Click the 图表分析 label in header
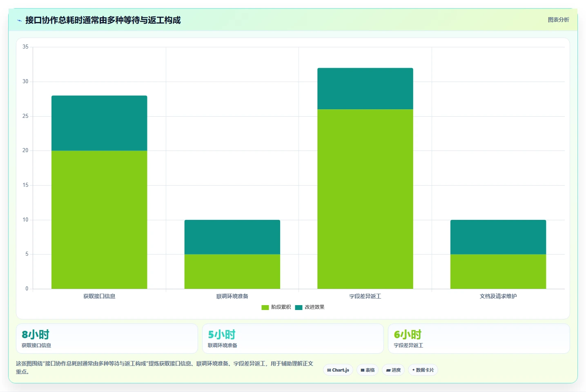The height and width of the screenshot is (392, 586). click(x=558, y=20)
